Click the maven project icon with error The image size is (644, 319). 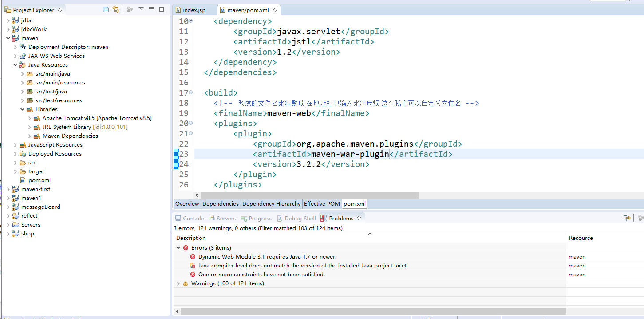16,38
